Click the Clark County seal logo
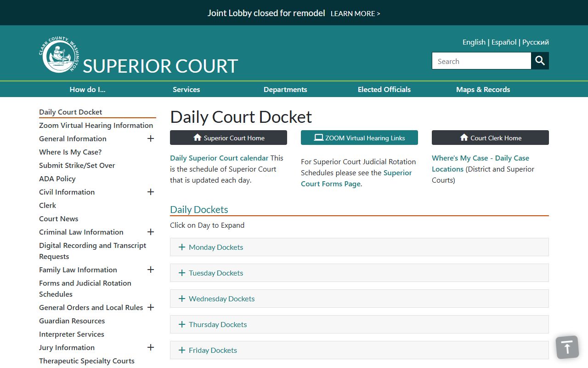The height and width of the screenshot is (368, 588). [x=59, y=55]
